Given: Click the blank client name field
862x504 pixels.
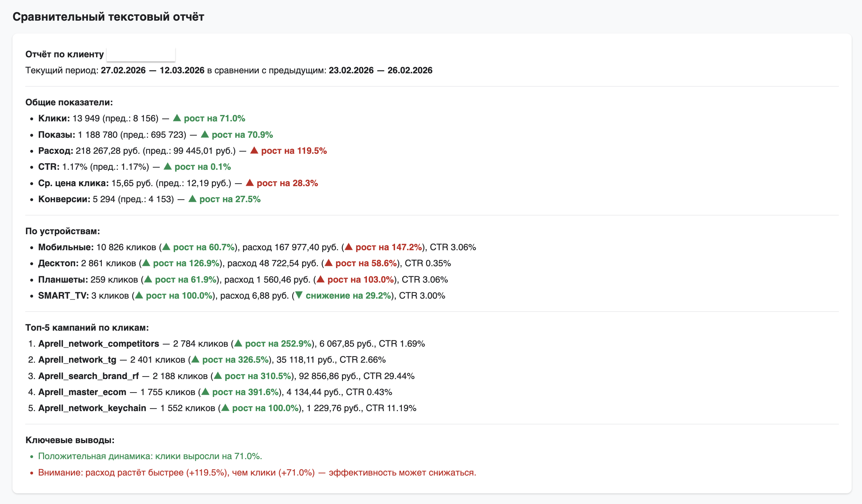Looking at the screenshot, I should (x=141, y=54).
